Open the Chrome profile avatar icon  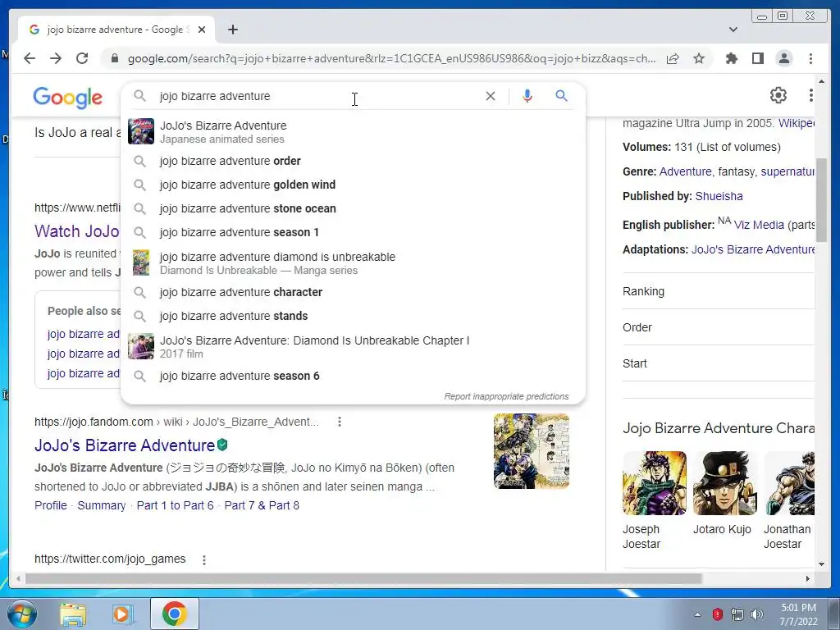(x=783, y=58)
